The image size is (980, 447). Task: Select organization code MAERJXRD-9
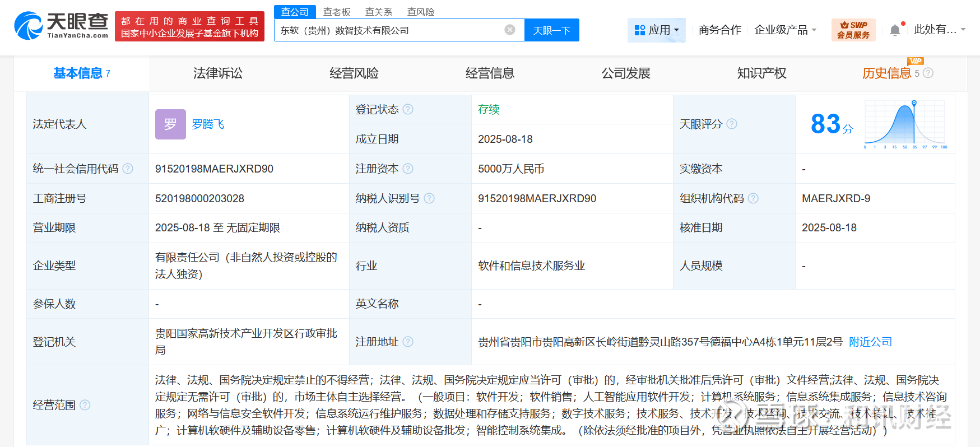coord(836,198)
